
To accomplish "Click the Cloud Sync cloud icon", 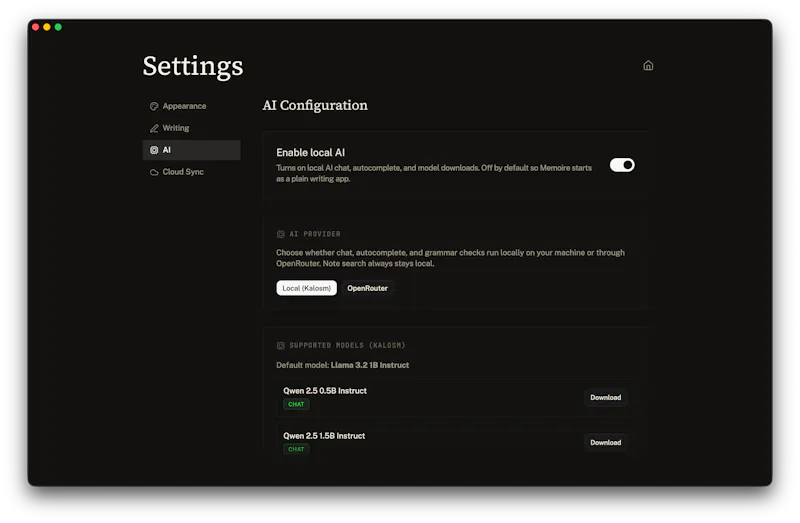I will (x=154, y=172).
